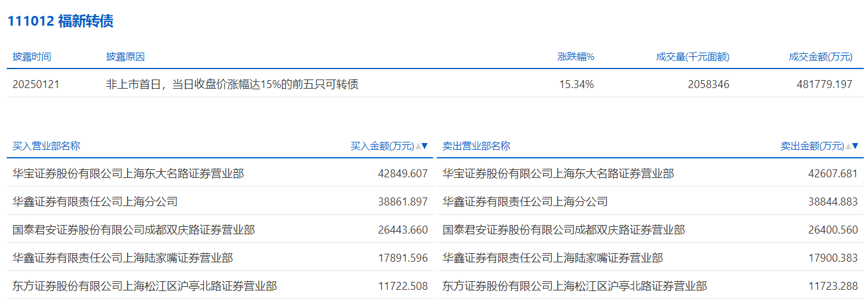Viewport: 868px width, 299px height.
Task: Click the 买入营业部名称 column header
Action: tap(46, 146)
